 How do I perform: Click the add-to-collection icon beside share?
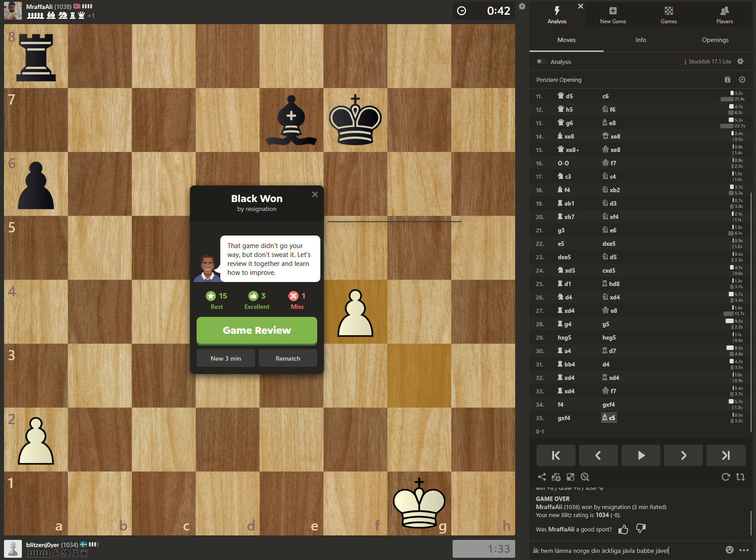(x=556, y=477)
